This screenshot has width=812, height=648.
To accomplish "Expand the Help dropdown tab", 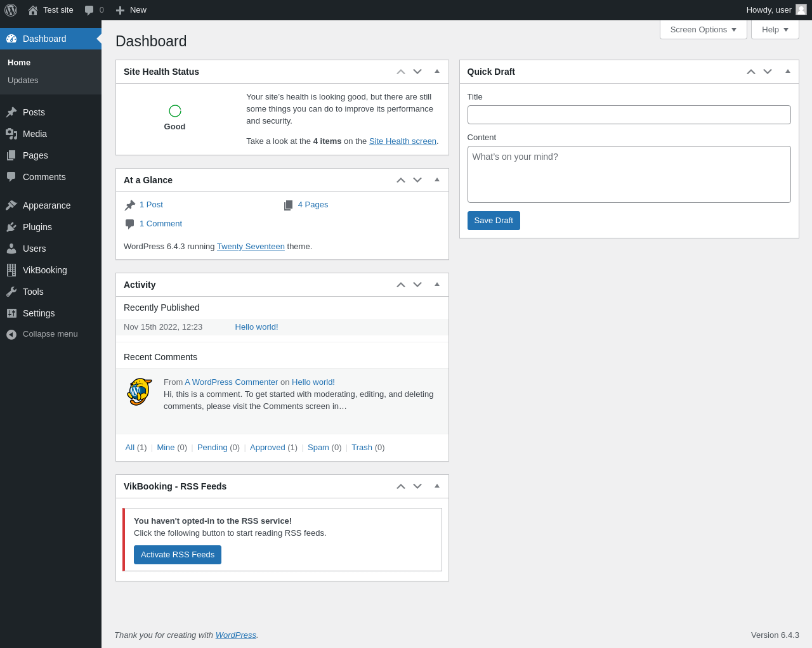I will point(775,30).
